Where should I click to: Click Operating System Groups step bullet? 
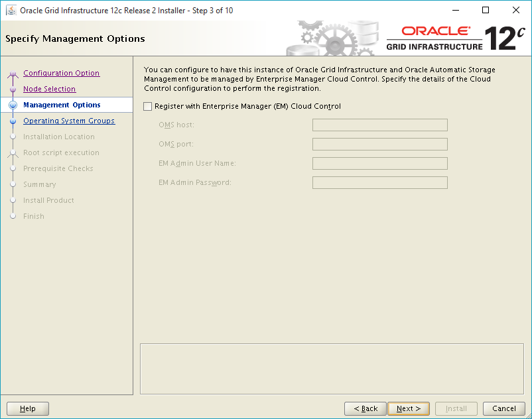coord(13,121)
